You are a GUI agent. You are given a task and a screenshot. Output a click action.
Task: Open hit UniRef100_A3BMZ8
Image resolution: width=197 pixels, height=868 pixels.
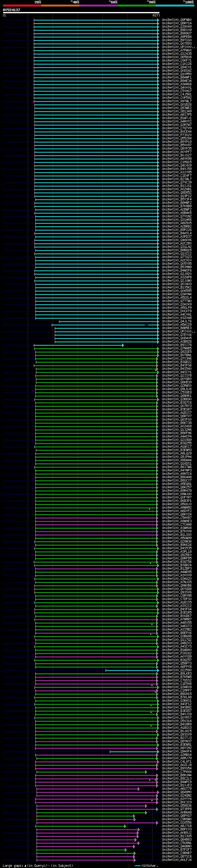pyautogui.click(x=176, y=341)
